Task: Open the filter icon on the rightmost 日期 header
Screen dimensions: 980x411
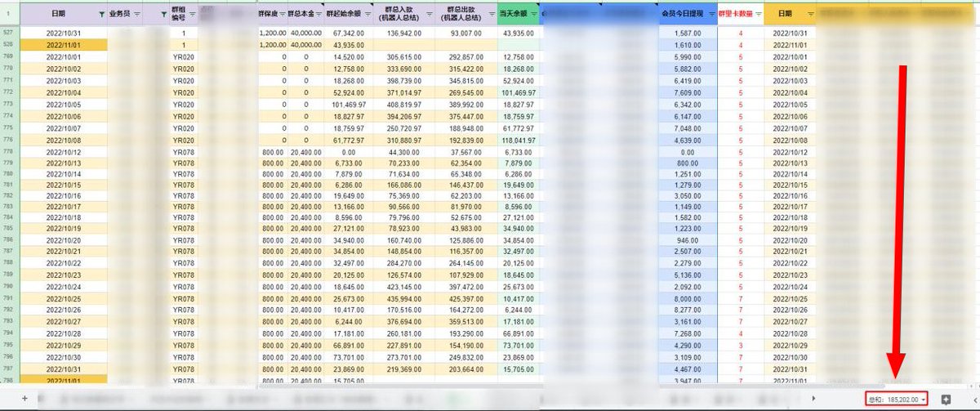Action: pyautogui.click(x=810, y=15)
